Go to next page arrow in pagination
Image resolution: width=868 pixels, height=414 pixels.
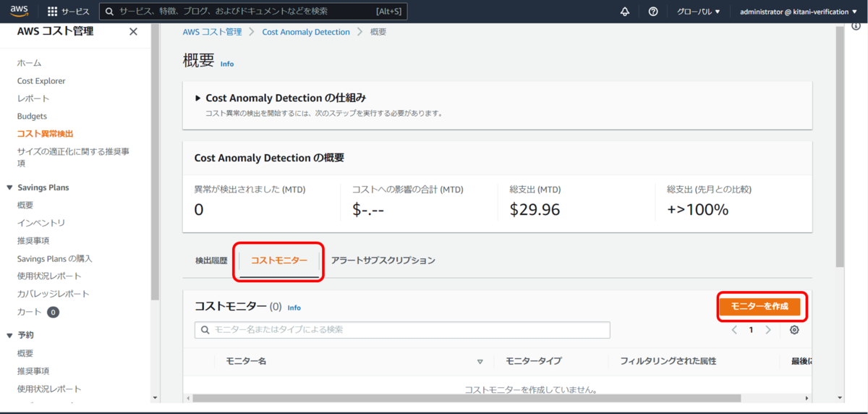768,330
